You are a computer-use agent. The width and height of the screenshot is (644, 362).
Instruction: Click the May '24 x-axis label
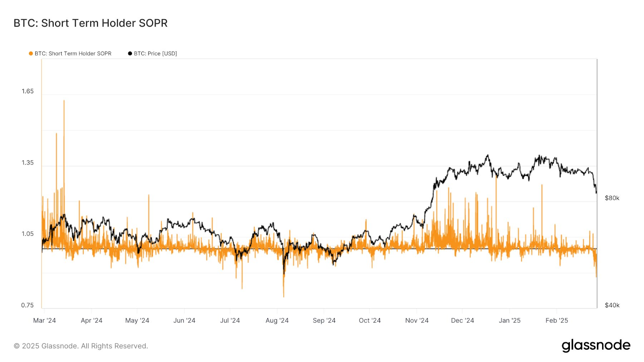pos(137,321)
